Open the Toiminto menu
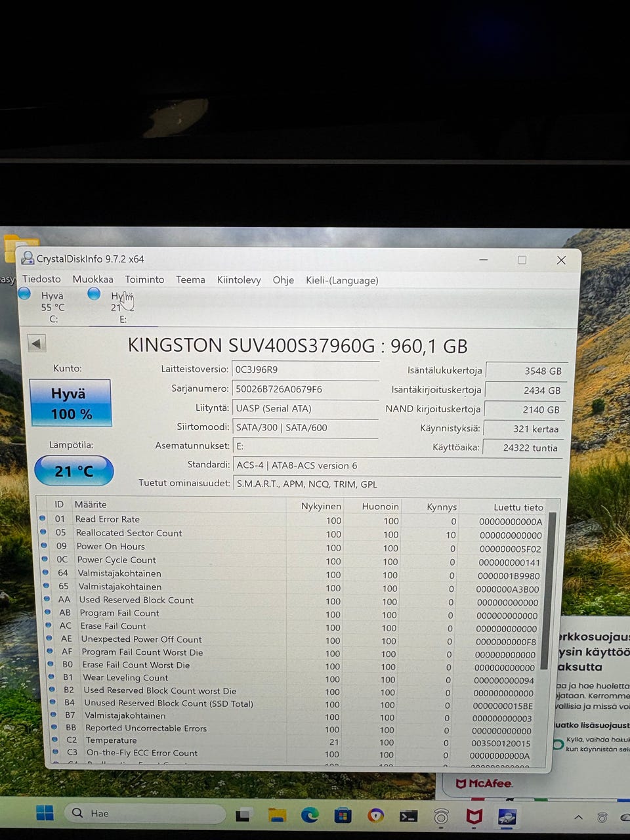The image size is (630, 840). point(144,279)
